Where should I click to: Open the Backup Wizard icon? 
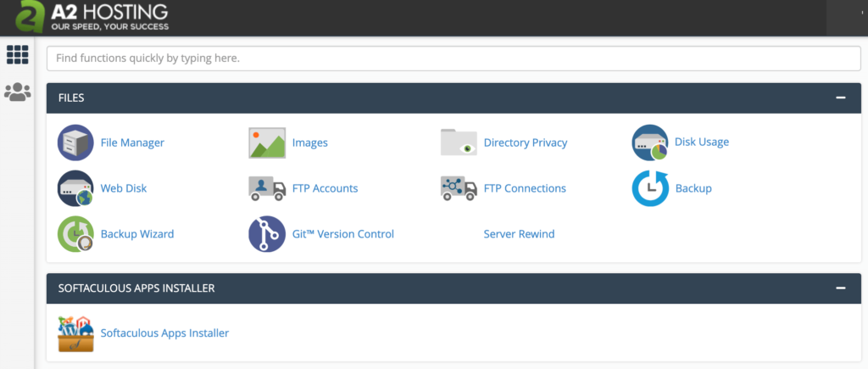(x=75, y=234)
